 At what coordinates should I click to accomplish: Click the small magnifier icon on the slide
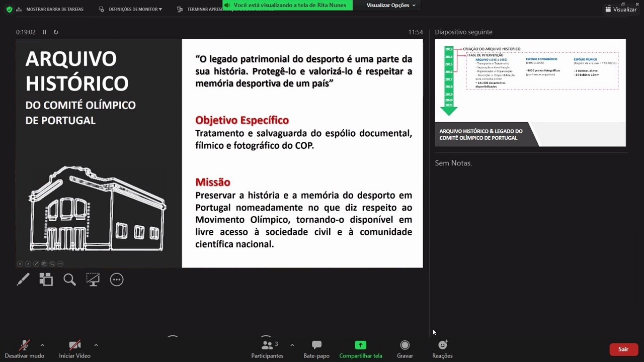click(52, 263)
